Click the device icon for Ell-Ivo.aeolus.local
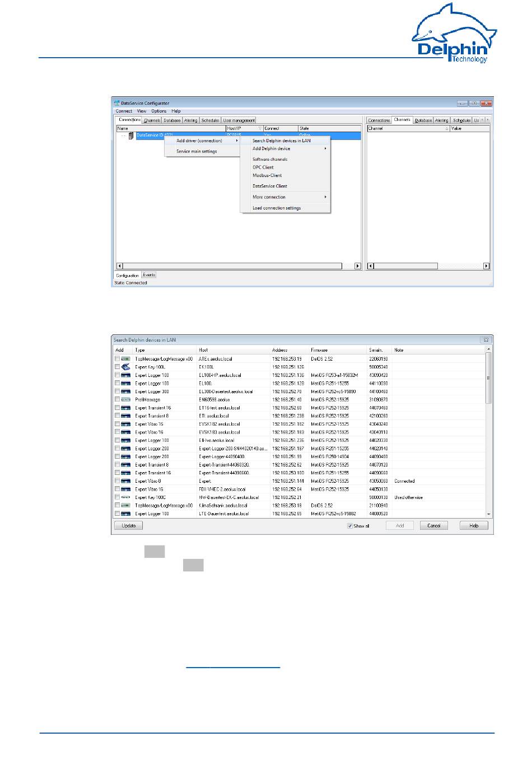The height and width of the screenshot is (760, 532). [x=125, y=440]
